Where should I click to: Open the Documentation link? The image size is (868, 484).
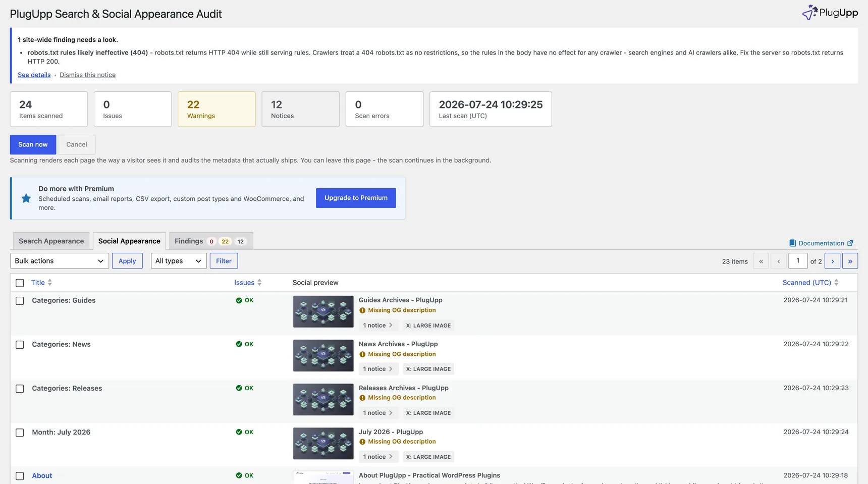click(821, 243)
